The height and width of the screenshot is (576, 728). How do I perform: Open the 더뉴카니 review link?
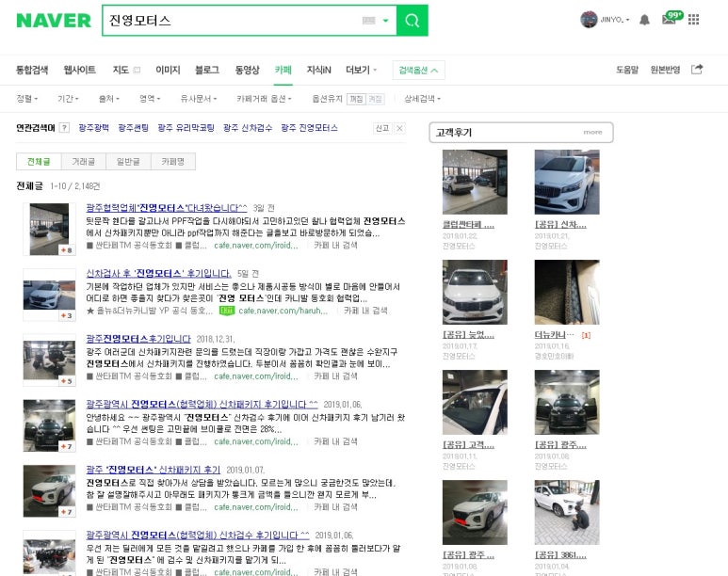pos(555,335)
